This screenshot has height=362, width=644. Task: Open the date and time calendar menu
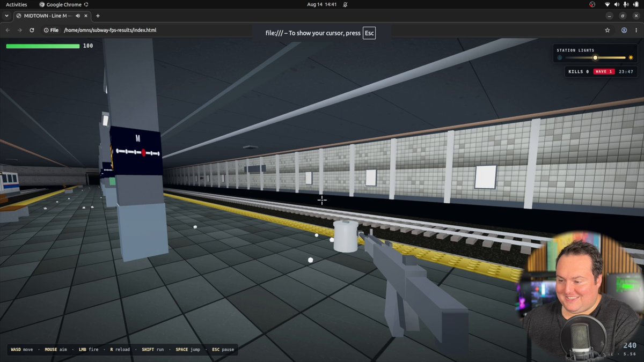coord(322,4)
